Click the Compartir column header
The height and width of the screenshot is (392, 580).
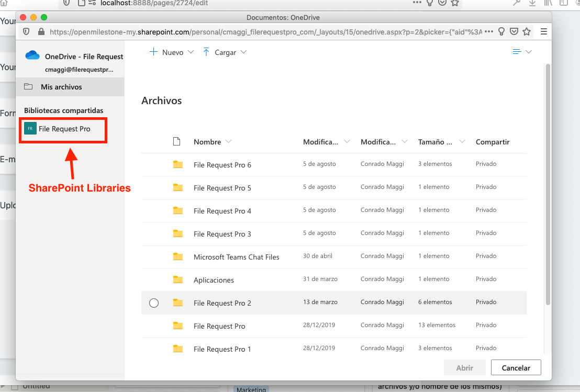pyautogui.click(x=493, y=142)
